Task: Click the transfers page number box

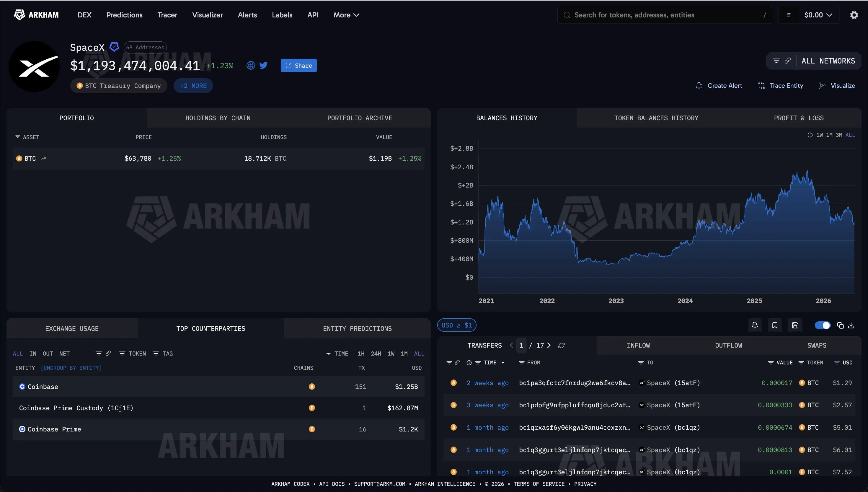Action: (521, 345)
